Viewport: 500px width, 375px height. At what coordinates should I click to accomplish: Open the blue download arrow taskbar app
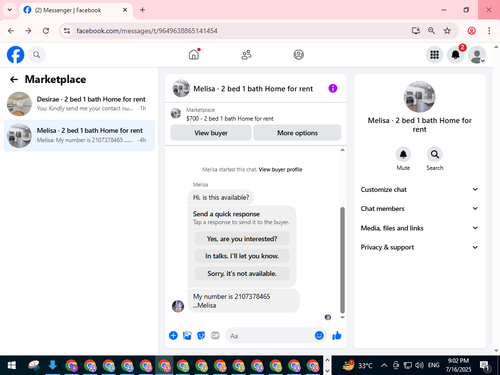click(53, 365)
